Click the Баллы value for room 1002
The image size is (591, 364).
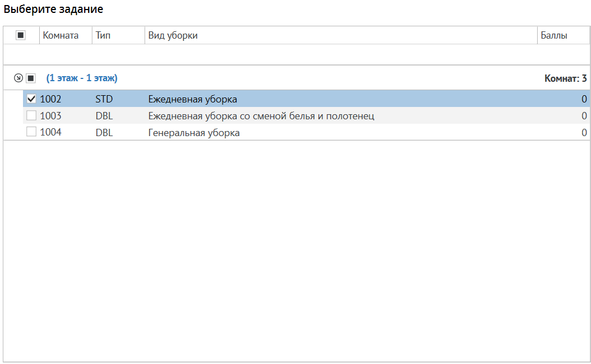point(584,99)
